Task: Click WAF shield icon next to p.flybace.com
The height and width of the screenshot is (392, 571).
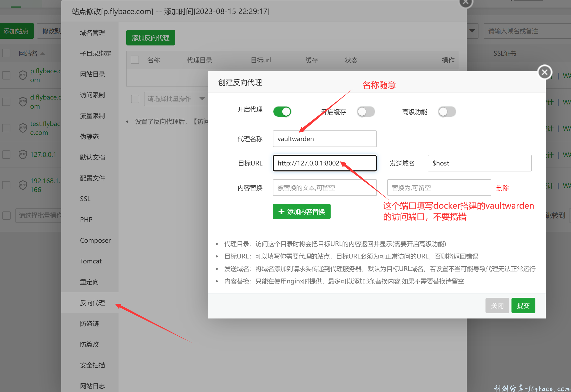Action: (x=23, y=75)
